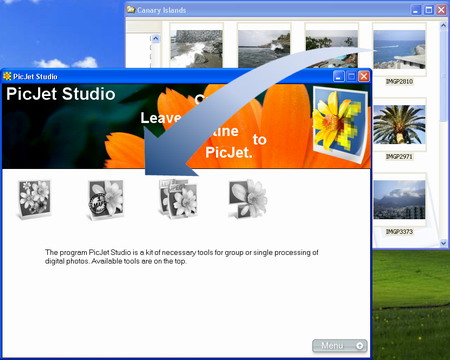Click the Menu button in PicJet Studio
This screenshot has height=360, width=450.
(340, 346)
